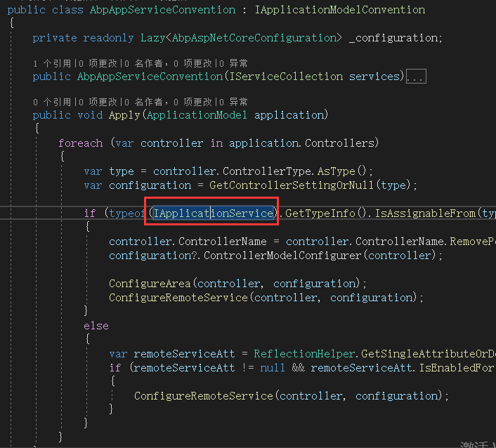Click '0 名作者' CodeLens above Apply method
Image resolution: width=496 pixels, height=448 pixels.
143,102
